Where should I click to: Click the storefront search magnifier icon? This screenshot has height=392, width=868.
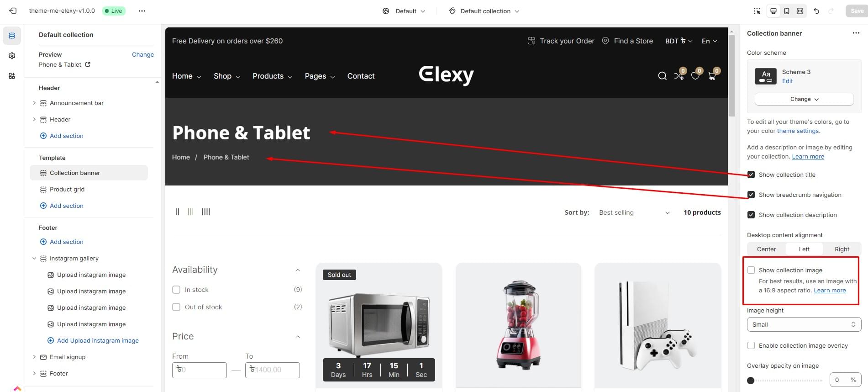pos(662,76)
